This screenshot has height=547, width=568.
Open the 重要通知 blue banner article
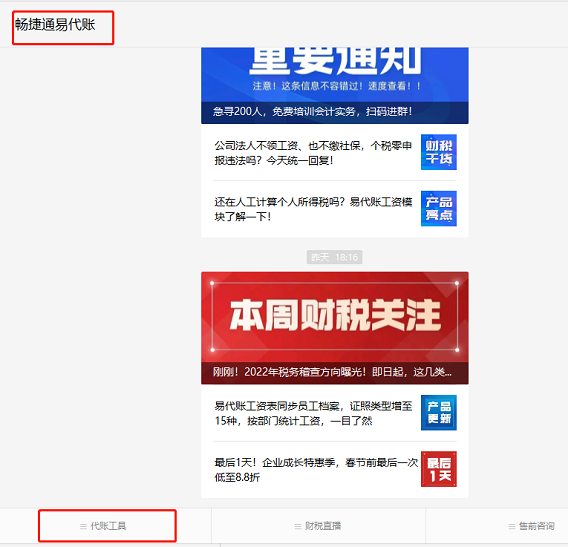click(335, 85)
